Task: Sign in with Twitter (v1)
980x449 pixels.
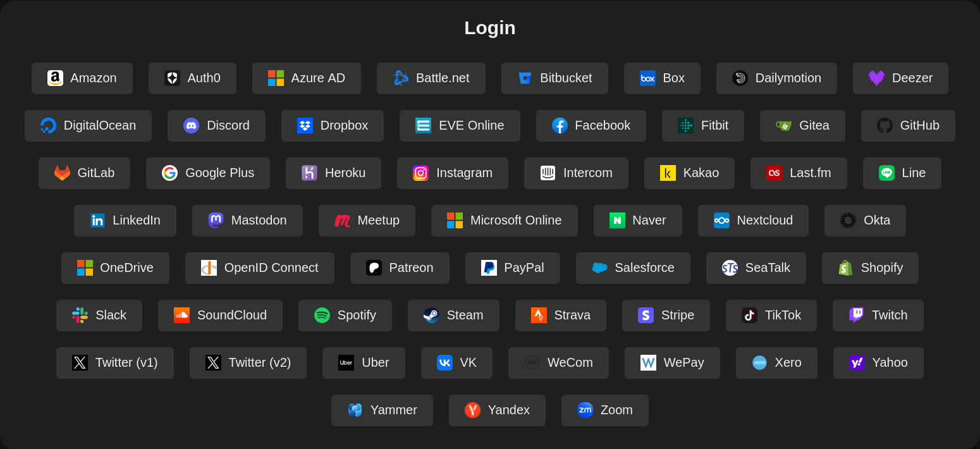Action: [115, 363]
